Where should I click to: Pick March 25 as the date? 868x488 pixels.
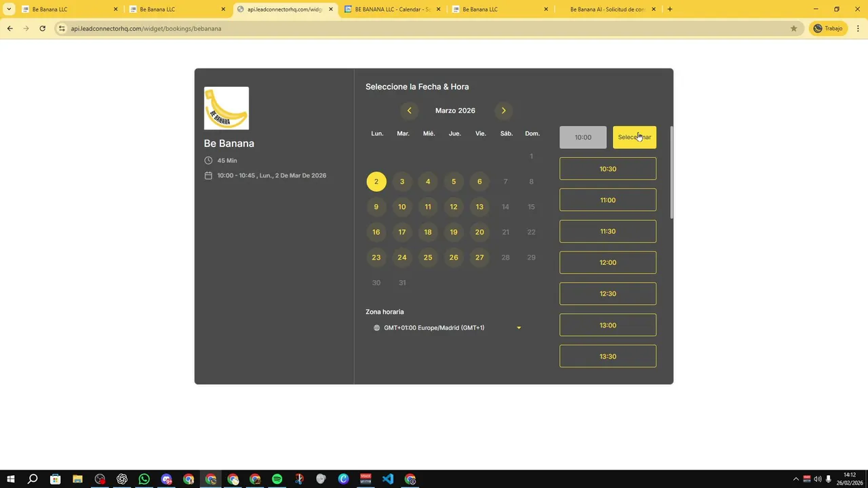pos(428,258)
